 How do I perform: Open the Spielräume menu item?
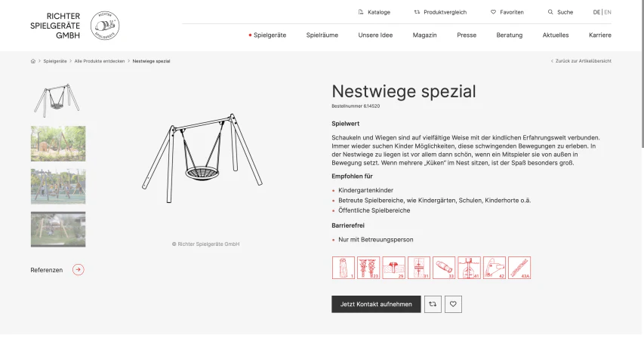(x=322, y=35)
